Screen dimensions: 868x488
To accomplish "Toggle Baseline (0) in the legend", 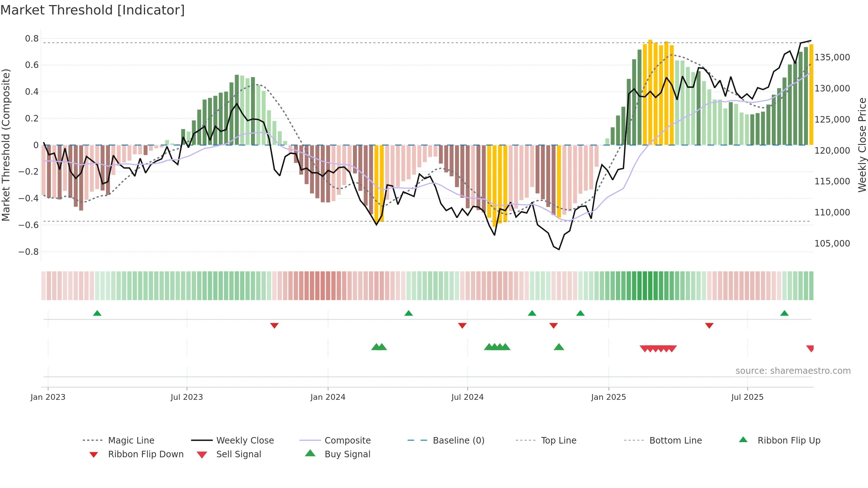I will pos(446,440).
